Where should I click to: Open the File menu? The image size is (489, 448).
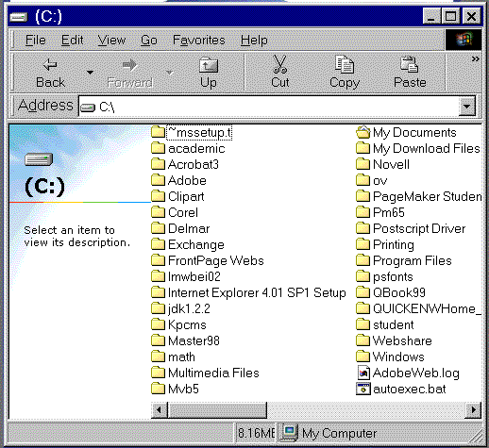(36, 41)
